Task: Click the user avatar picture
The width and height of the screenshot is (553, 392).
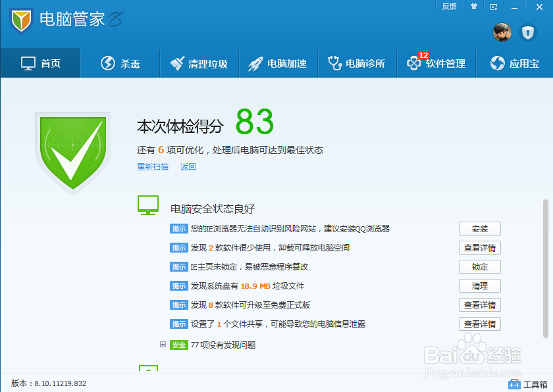Action: (502, 32)
